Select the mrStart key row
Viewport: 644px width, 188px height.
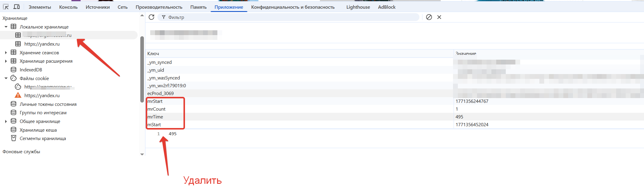[x=155, y=101]
